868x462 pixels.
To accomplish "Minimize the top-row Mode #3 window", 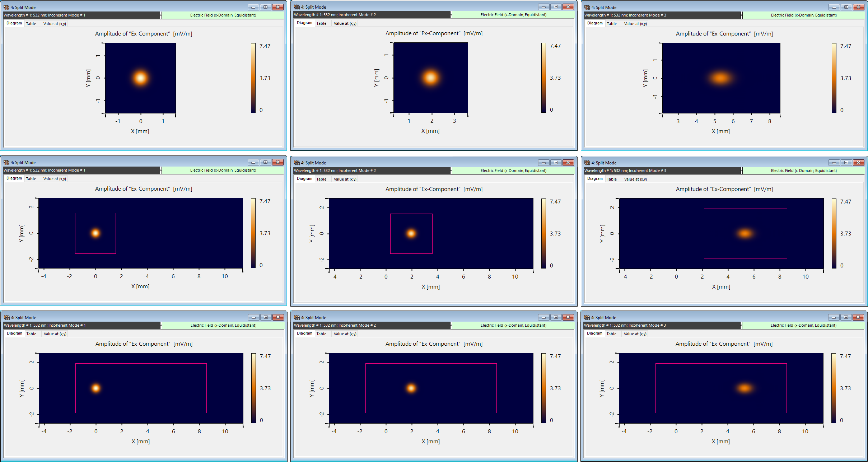I will (x=834, y=7).
